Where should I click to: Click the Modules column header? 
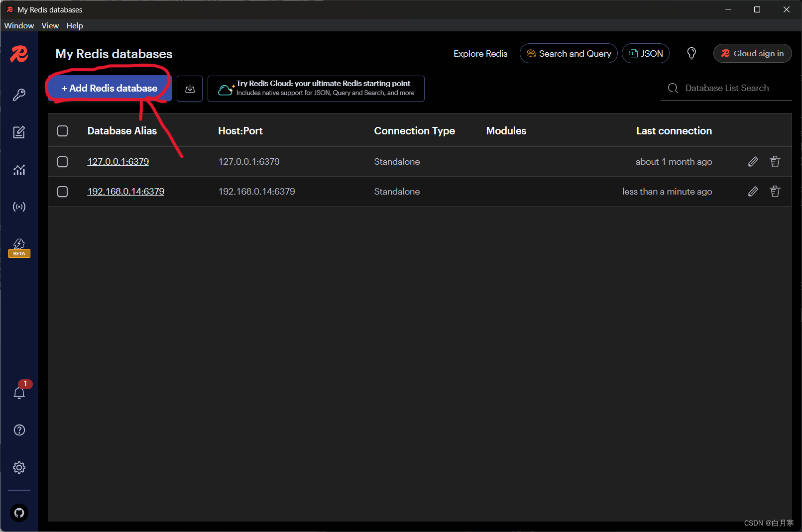tap(506, 131)
